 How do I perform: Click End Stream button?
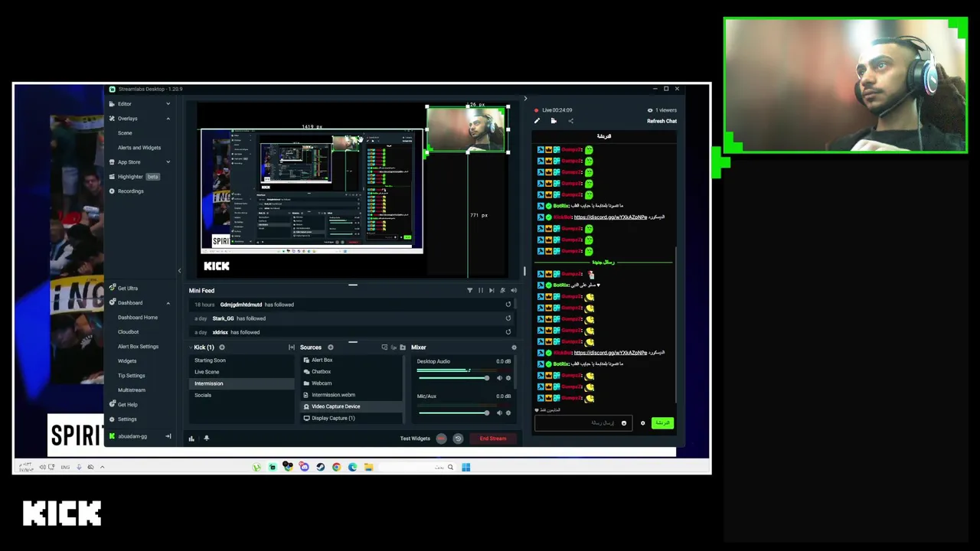tap(493, 439)
